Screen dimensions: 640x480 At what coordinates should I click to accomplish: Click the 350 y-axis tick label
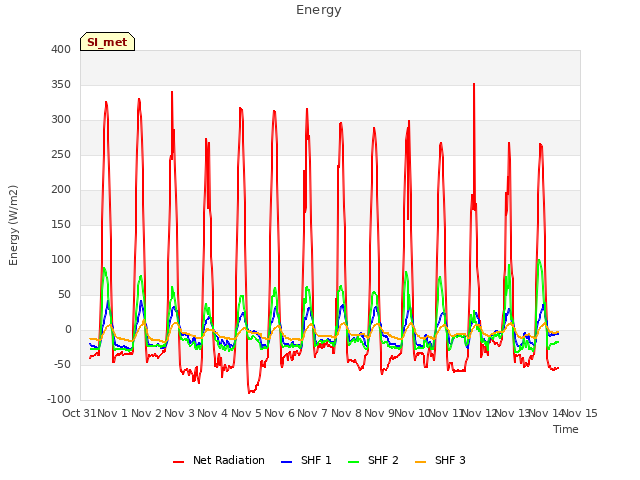[61, 84]
